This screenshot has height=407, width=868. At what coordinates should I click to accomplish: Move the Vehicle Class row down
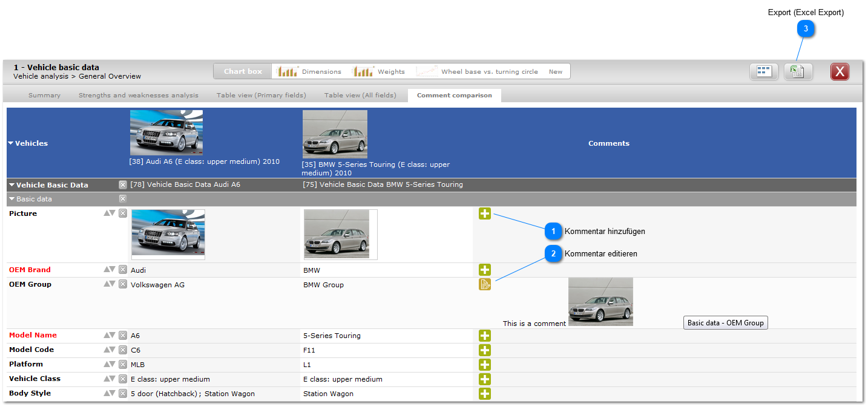coord(113,379)
